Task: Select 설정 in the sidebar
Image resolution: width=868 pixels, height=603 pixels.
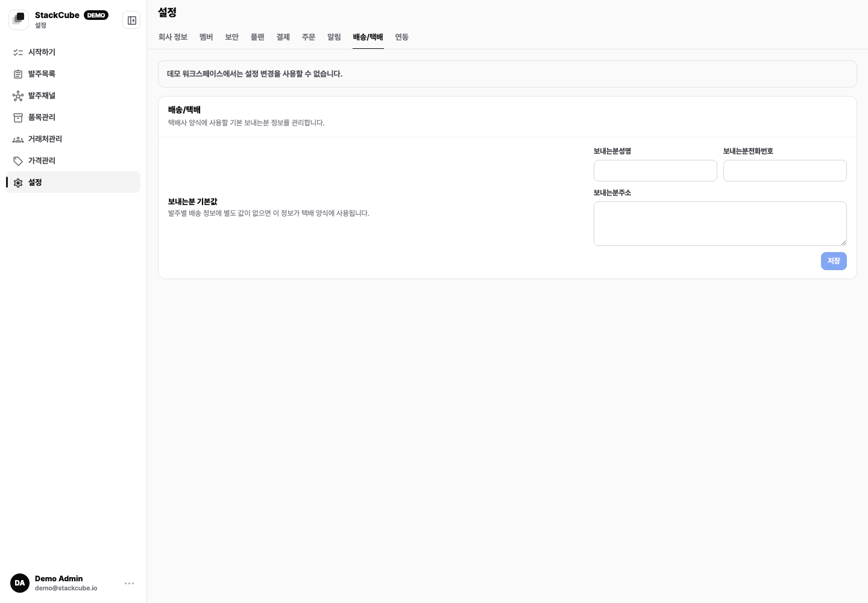Action: (x=74, y=182)
